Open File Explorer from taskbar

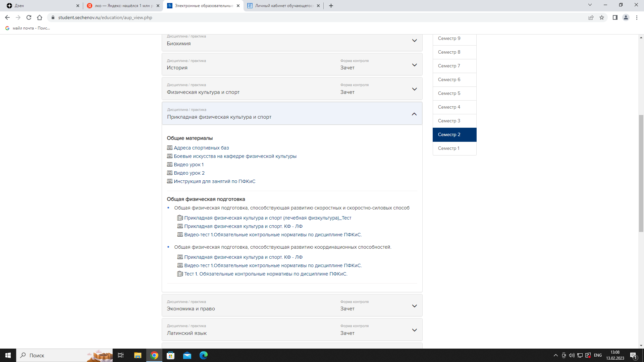click(x=138, y=355)
